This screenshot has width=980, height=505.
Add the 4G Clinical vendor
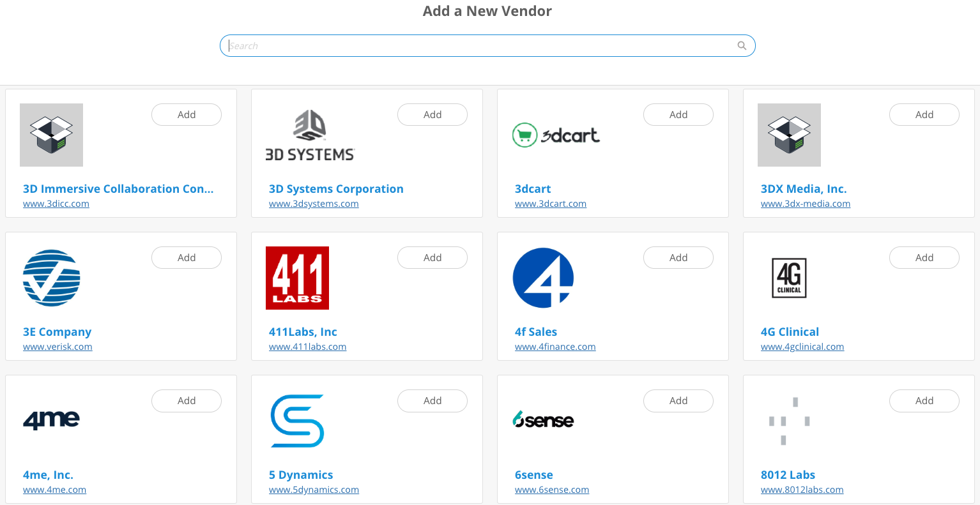click(924, 258)
